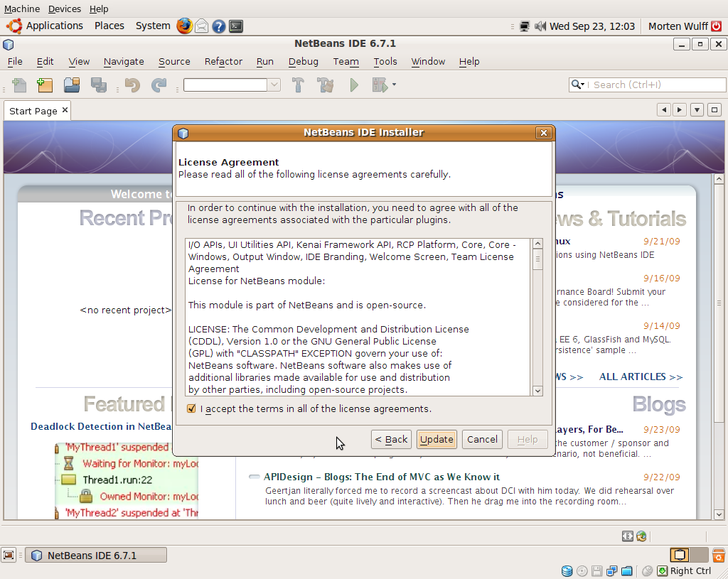728x579 pixels.
Task: Open the ALL ARTICLES link
Action: (x=641, y=377)
